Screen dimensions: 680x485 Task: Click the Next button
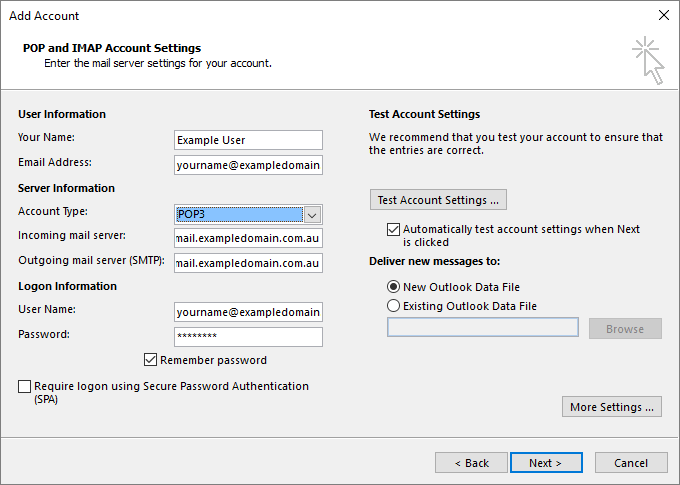[x=546, y=463]
